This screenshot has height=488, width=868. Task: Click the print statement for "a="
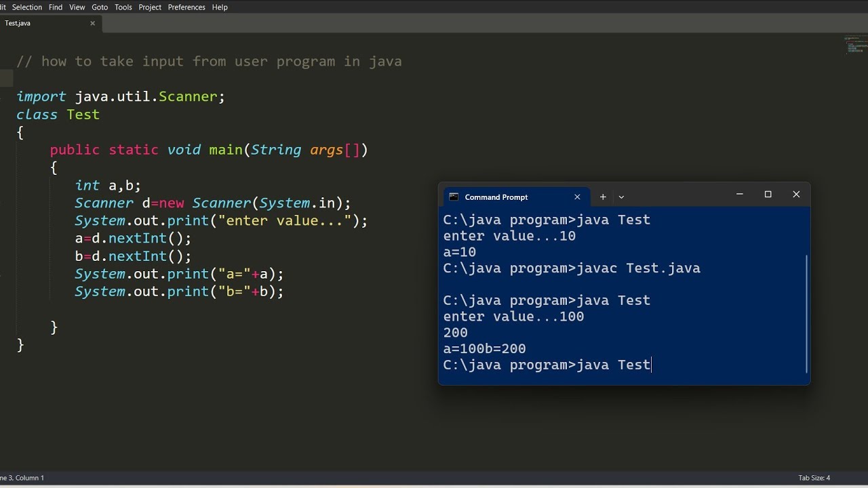tap(179, 273)
